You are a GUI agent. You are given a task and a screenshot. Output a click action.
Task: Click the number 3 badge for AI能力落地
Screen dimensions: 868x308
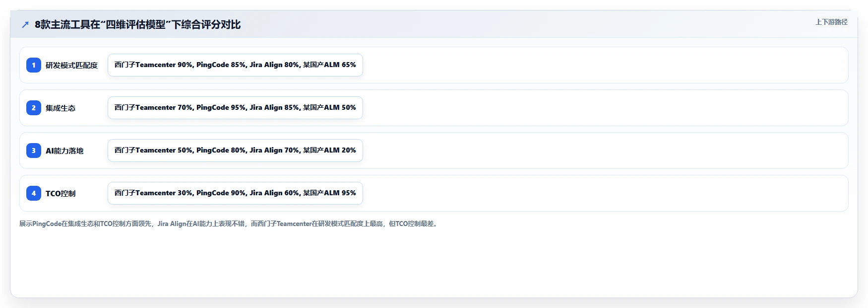34,151
